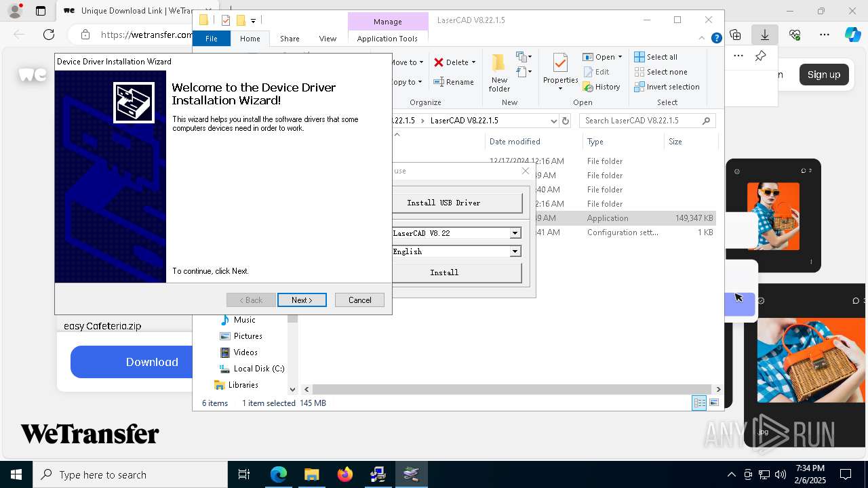
Task: Expand the Move to dropdown
Action: coord(421,62)
